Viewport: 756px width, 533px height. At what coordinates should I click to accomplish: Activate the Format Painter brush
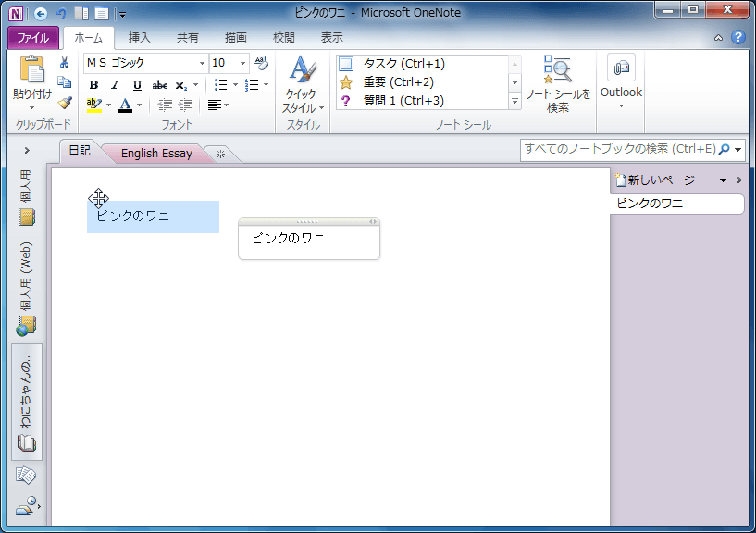click(64, 103)
